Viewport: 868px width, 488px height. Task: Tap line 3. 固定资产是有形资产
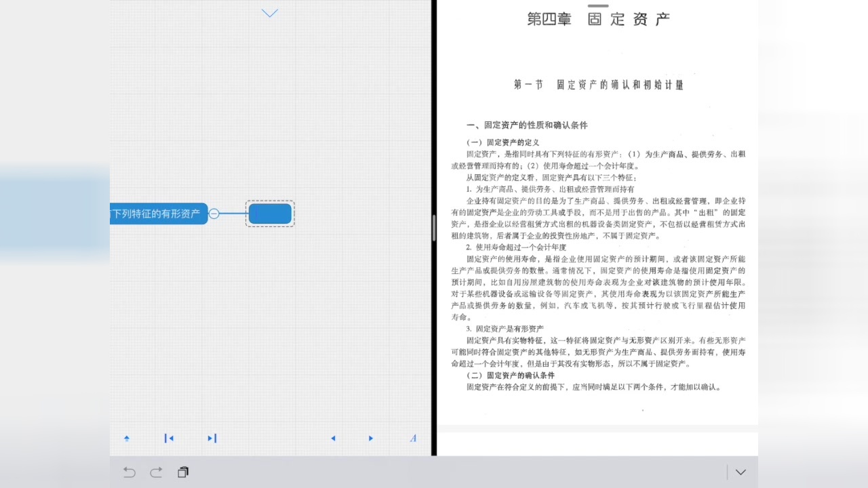[x=505, y=329]
